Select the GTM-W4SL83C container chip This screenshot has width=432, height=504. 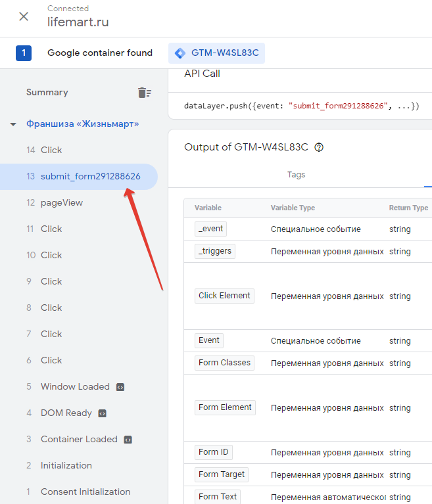pos(216,53)
